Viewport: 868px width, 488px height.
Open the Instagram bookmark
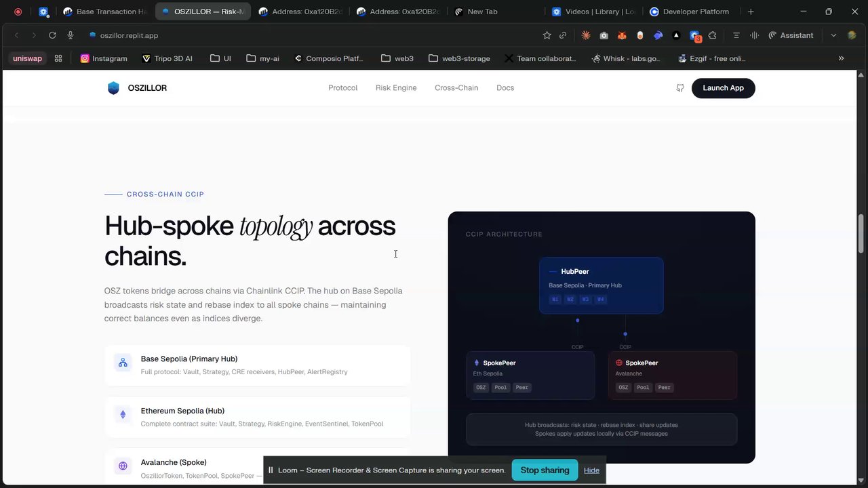point(104,58)
